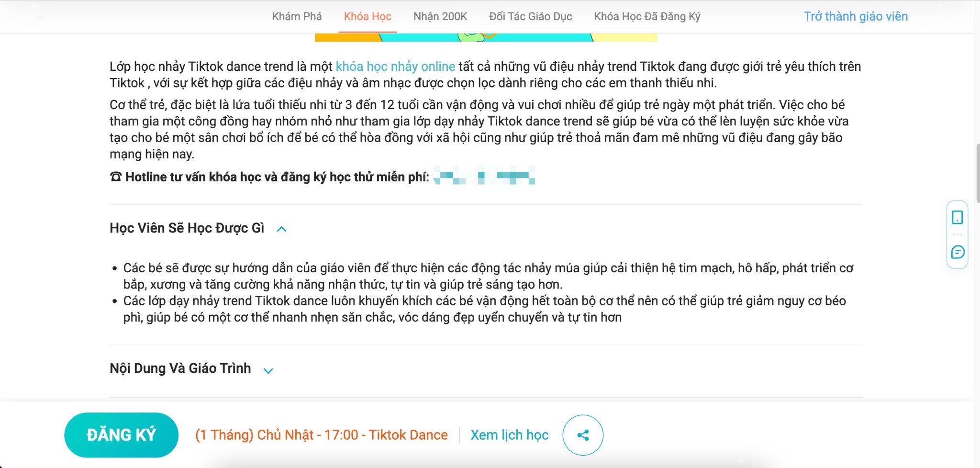Open the 'khóa học nhảy online' hyperlink

[x=395, y=67]
